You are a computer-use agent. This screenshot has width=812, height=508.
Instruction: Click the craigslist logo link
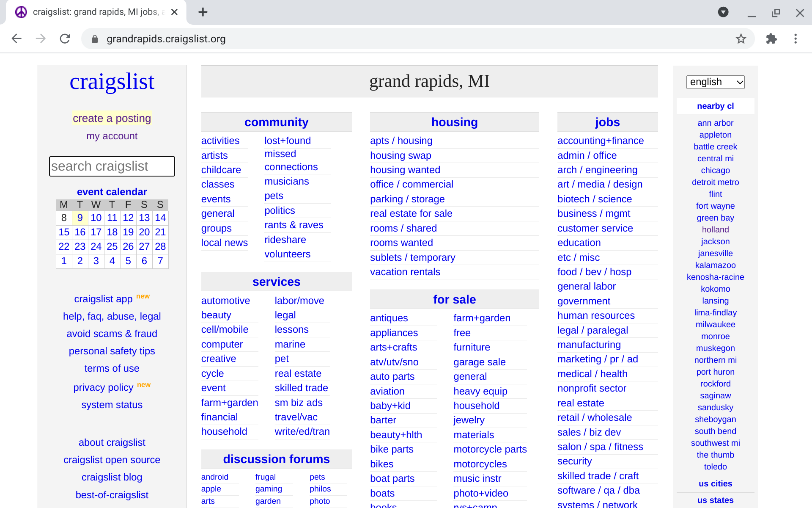112,81
